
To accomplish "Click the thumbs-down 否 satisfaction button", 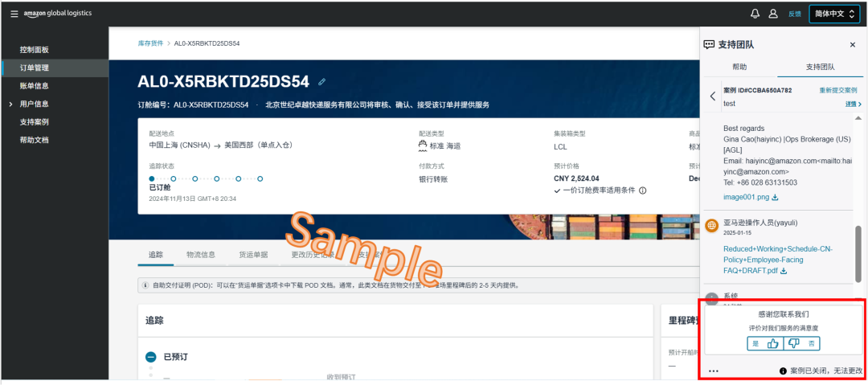I will click(x=801, y=343).
